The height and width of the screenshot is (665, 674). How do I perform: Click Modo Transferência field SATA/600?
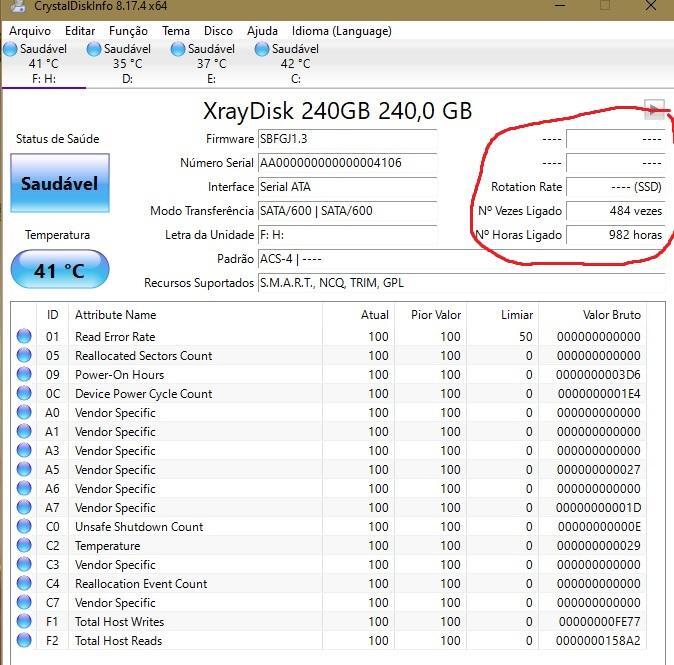347,211
